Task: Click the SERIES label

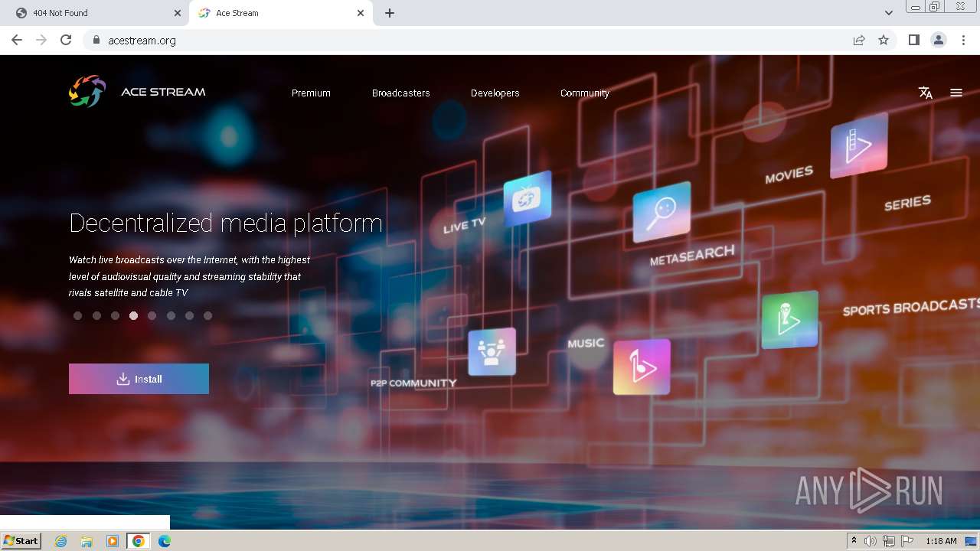Action: coord(907,203)
